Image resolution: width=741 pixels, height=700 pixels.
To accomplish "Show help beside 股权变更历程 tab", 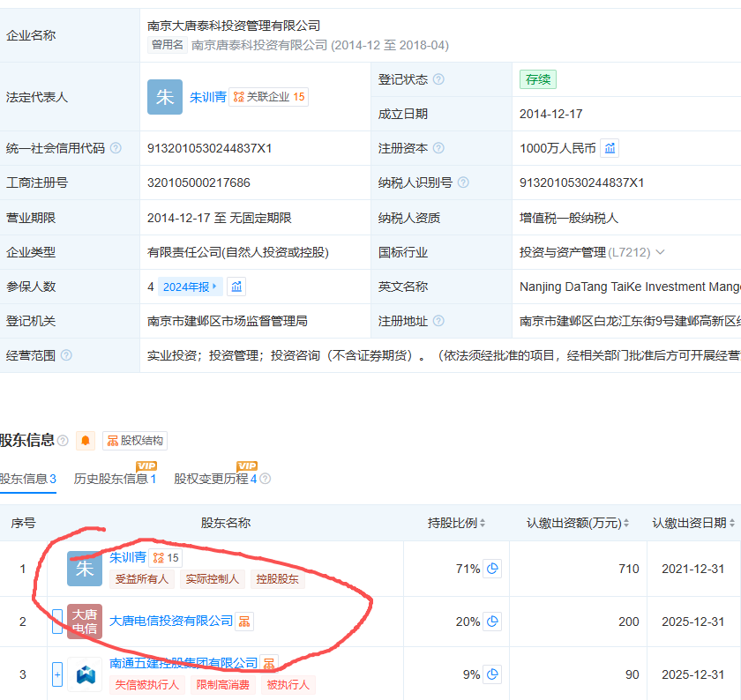I will [x=266, y=479].
